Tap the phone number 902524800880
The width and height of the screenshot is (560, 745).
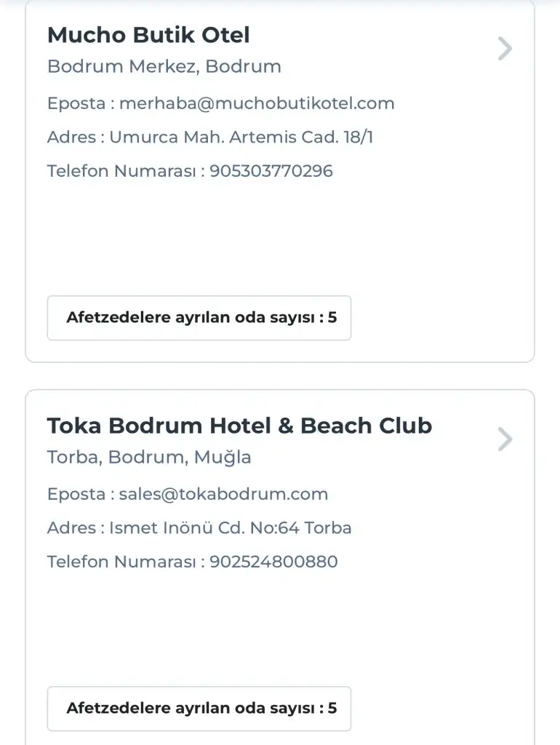click(x=273, y=562)
